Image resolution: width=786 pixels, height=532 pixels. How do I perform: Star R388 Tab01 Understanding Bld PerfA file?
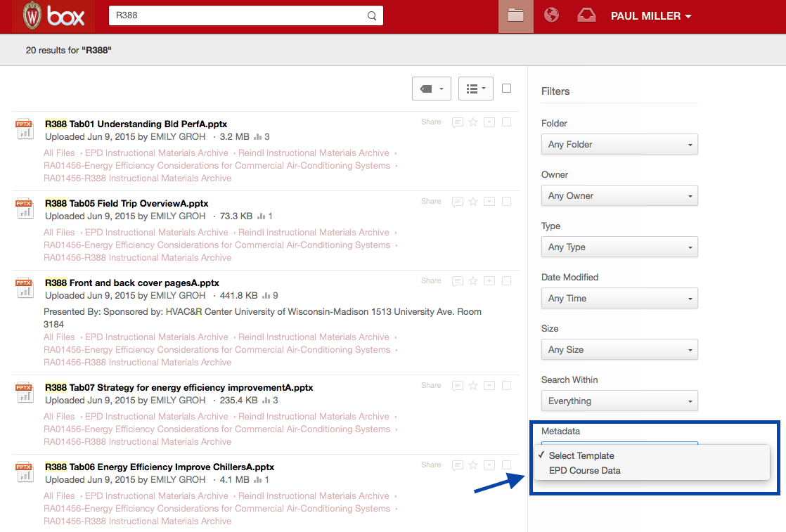tap(473, 122)
